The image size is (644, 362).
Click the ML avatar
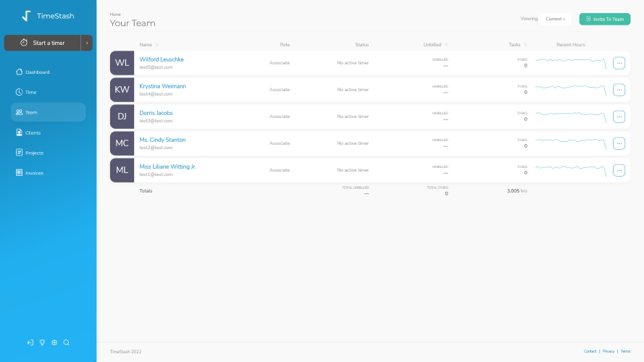(122, 170)
